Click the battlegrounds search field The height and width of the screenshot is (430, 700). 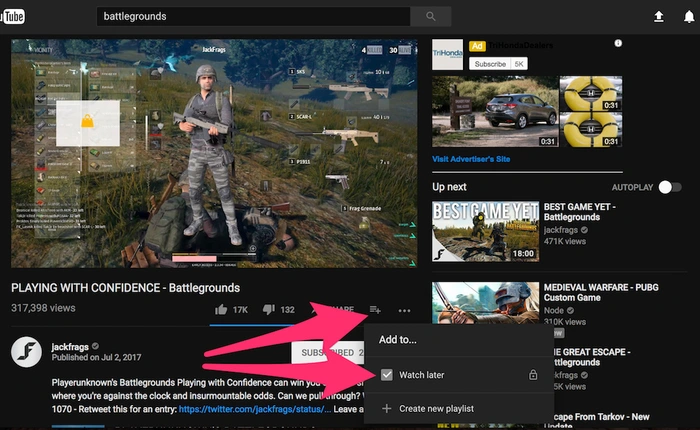tap(254, 16)
